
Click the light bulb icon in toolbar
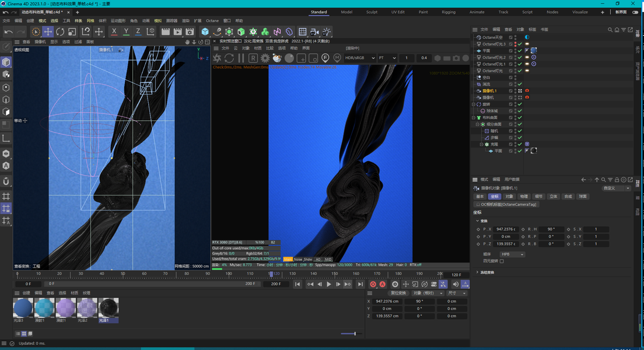coord(327,32)
